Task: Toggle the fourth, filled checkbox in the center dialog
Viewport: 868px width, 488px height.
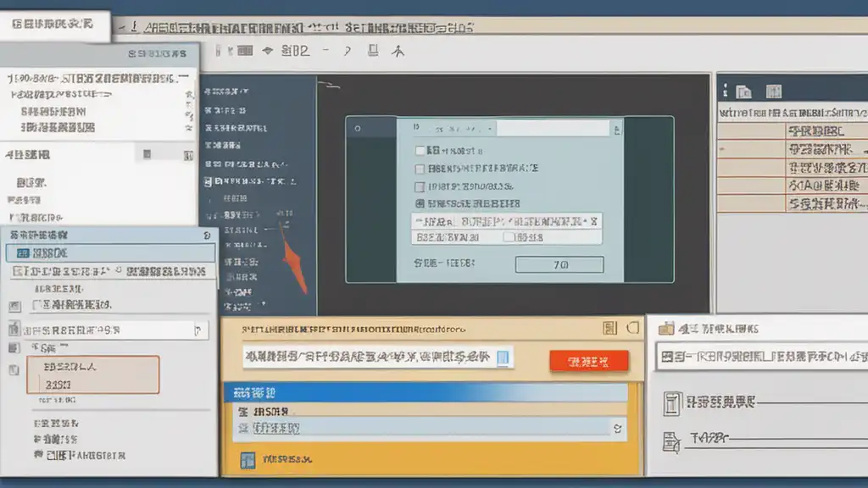Action: 420,203
